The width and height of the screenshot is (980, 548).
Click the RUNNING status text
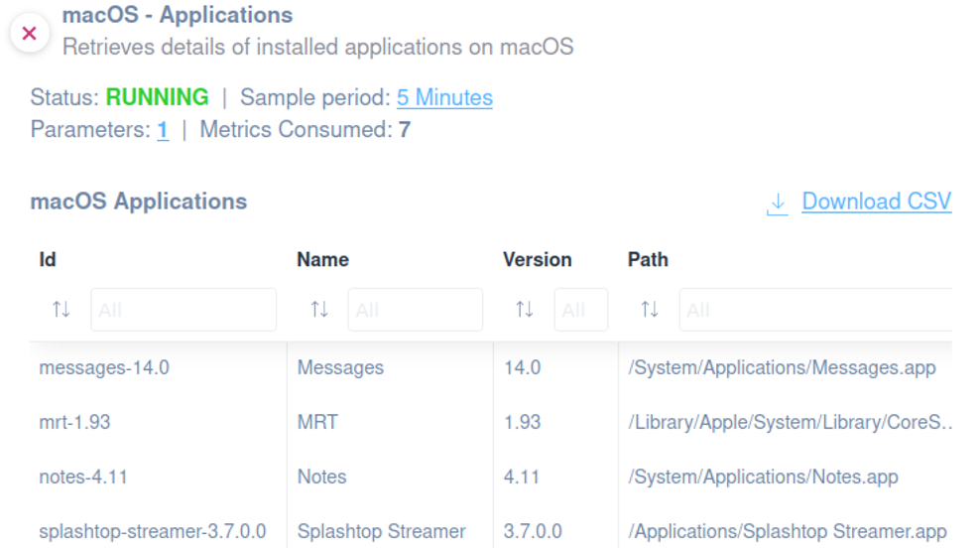(157, 97)
